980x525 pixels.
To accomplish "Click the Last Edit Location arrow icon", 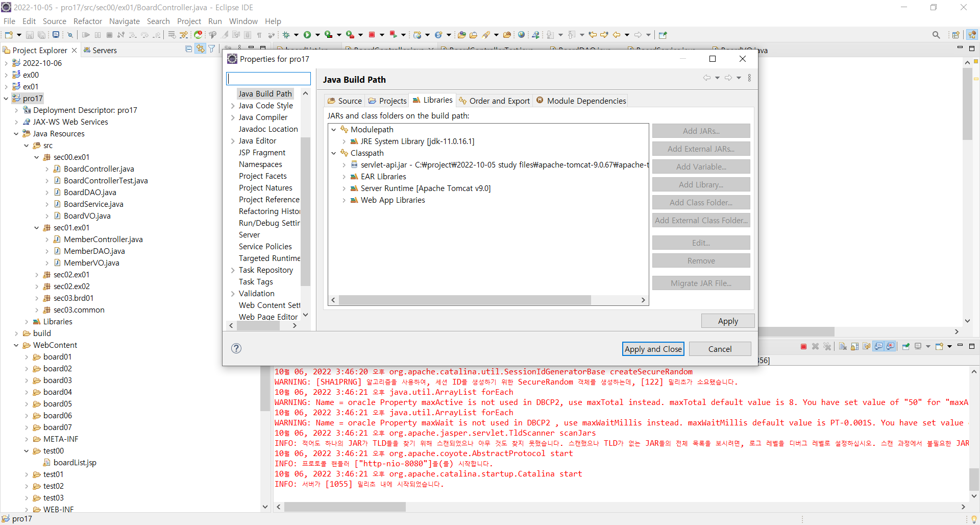I will coord(593,35).
